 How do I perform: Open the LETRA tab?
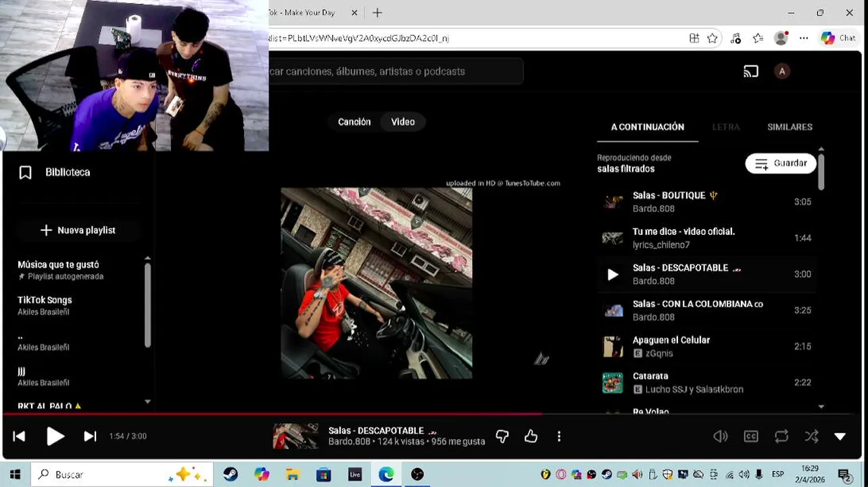click(726, 126)
